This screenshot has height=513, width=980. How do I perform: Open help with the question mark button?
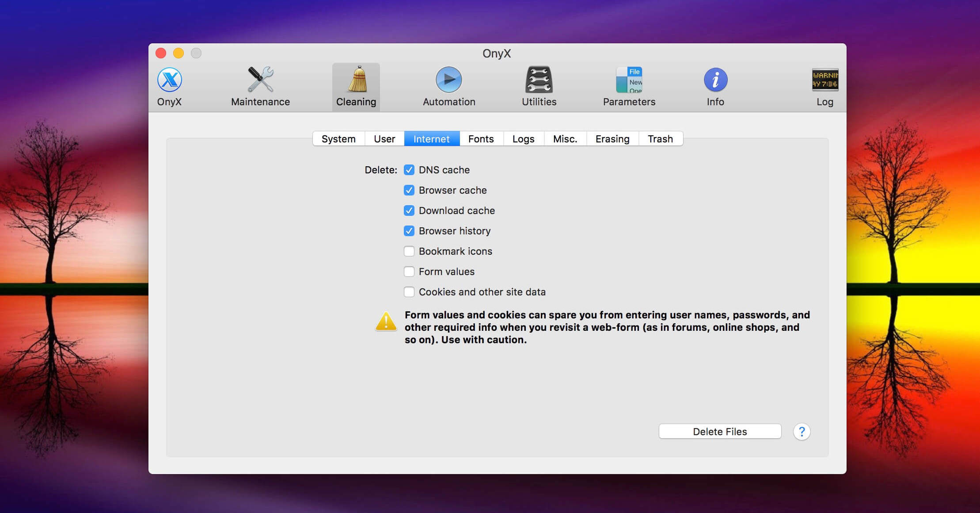801,432
